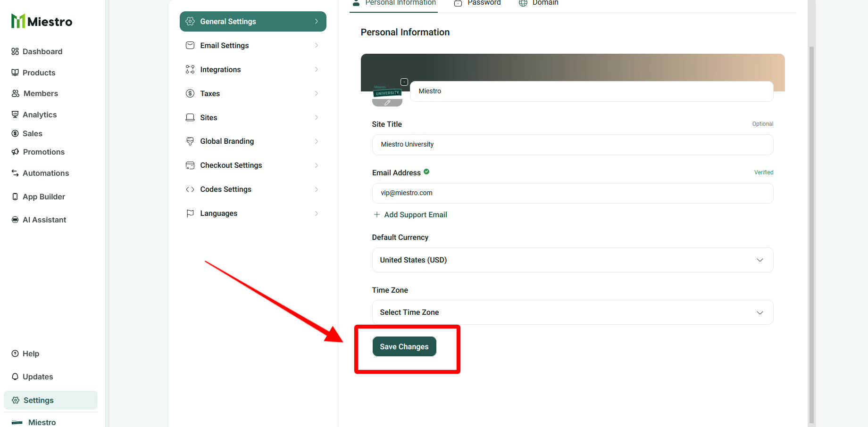This screenshot has width=868, height=427.
Task: Open Sales in sidebar
Action: point(33,133)
